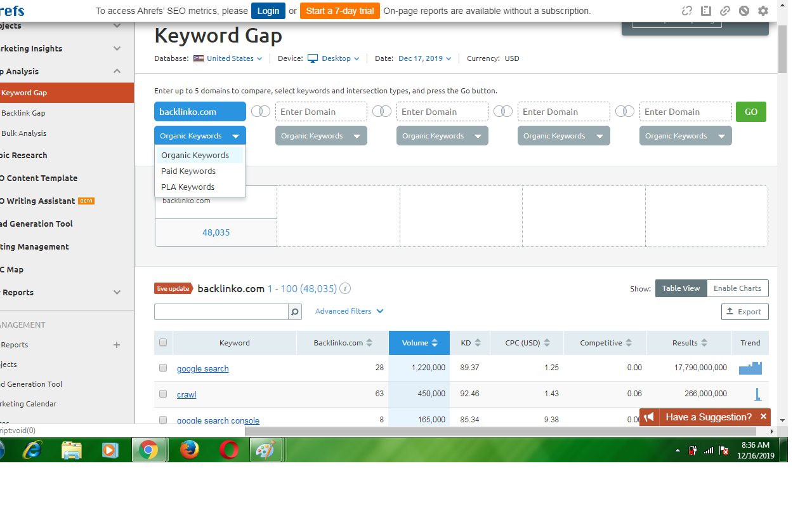
Task: Check the google search console row checkbox
Action: click(163, 420)
